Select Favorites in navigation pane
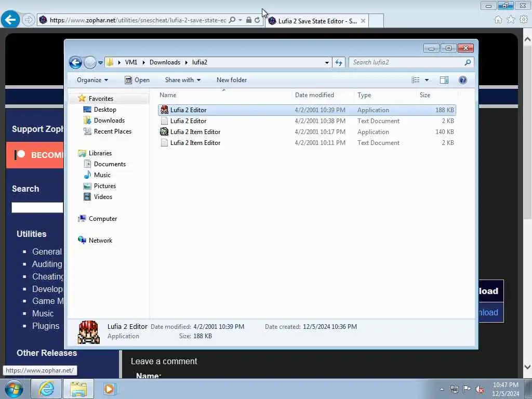Viewport: 532px width, 399px height. (x=101, y=99)
